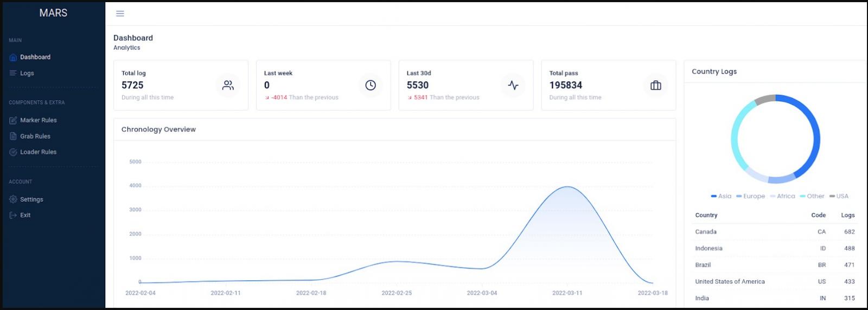Click the Marker Rules edit icon

point(13,120)
